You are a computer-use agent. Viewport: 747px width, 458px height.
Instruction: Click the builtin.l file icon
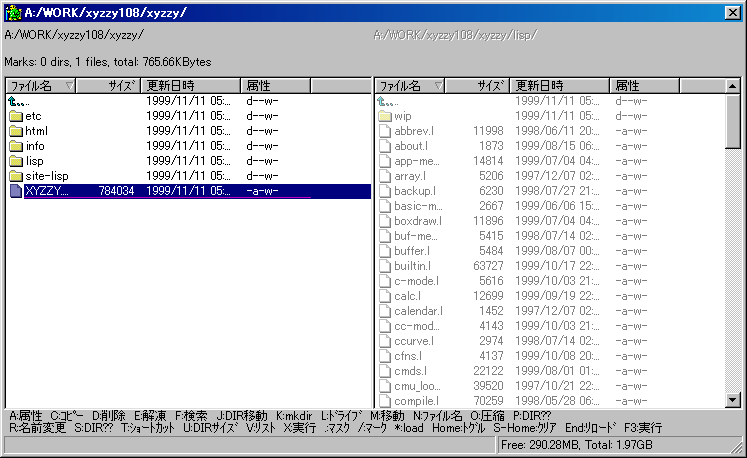click(x=385, y=266)
